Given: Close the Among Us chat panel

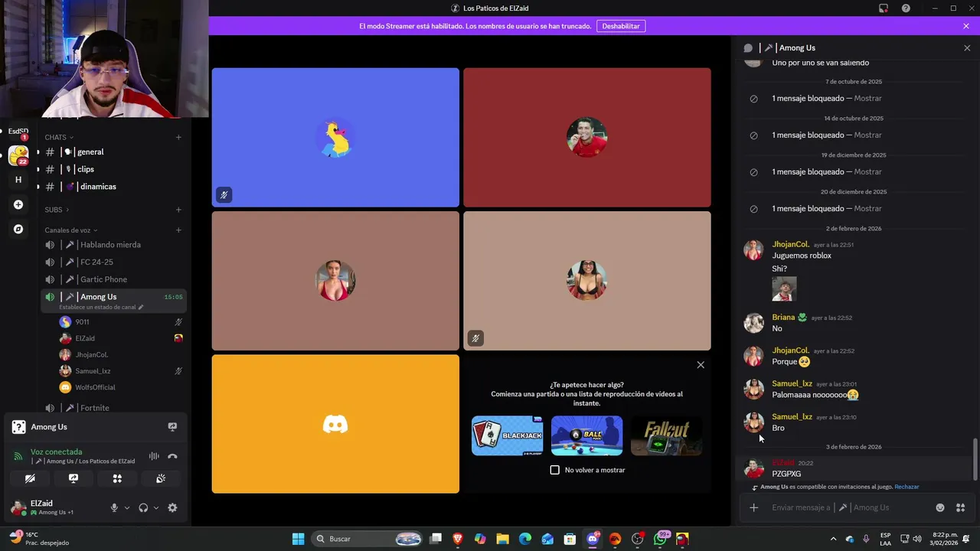Looking at the screenshot, I should click(966, 47).
